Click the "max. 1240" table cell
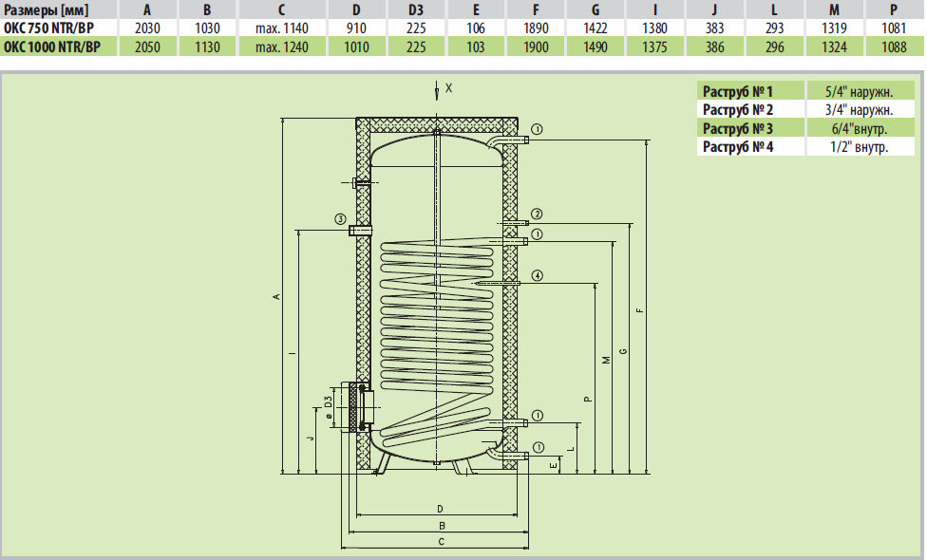 pos(282,47)
